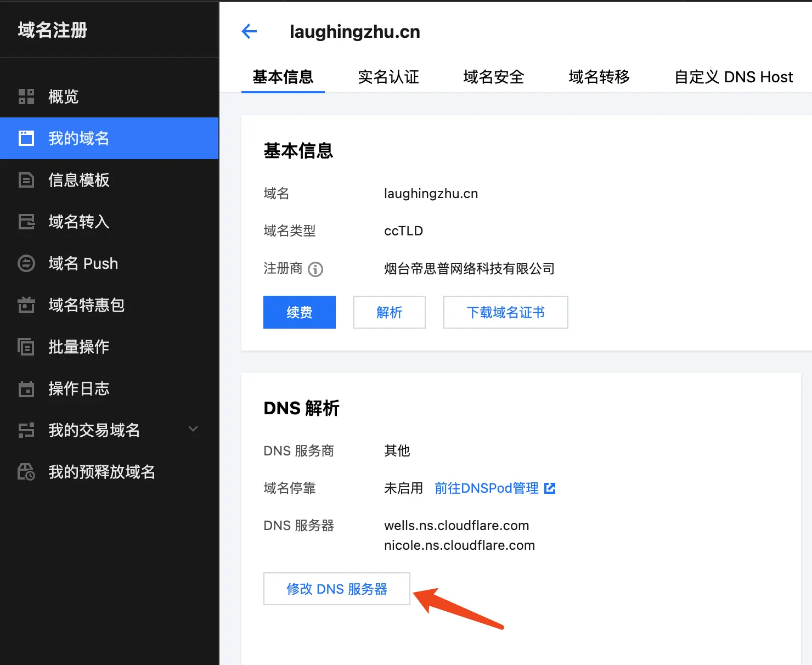Click the external link icon after DNSPod管理

(550, 488)
